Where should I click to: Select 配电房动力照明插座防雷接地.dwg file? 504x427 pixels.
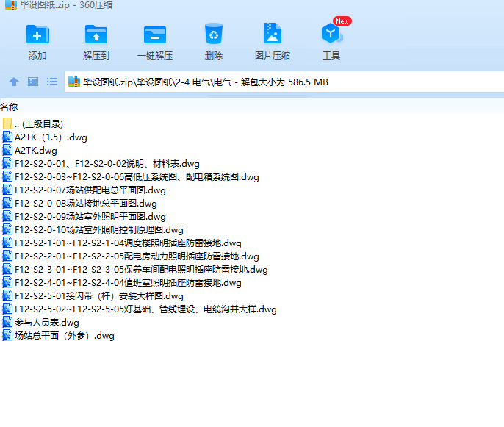(137, 256)
